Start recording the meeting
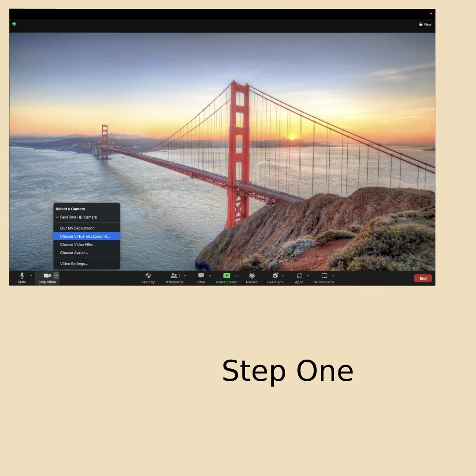This screenshot has height=476, width=476. [251, 278]
